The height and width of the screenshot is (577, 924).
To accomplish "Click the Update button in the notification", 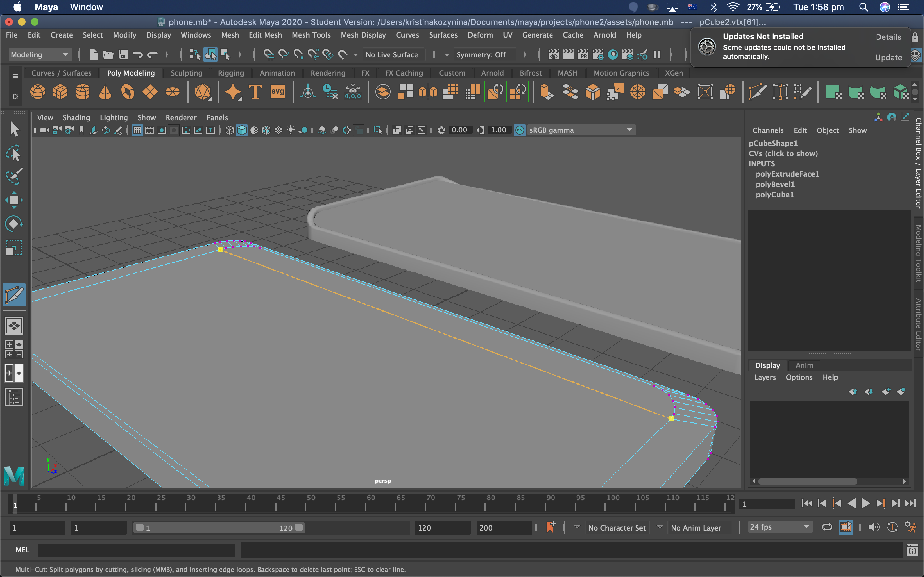I will coord(888,57).
